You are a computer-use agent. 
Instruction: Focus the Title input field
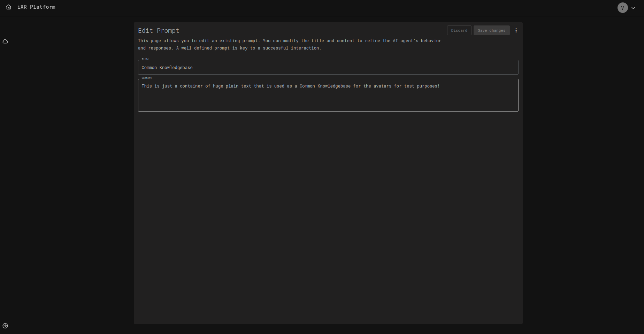coord(328,68)
